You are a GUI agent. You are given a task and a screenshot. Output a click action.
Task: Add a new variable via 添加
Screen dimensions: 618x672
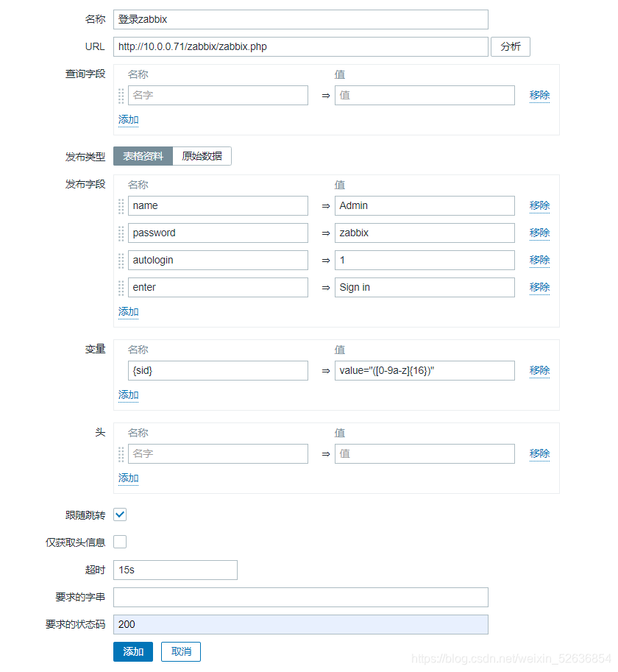coord(129,395)
